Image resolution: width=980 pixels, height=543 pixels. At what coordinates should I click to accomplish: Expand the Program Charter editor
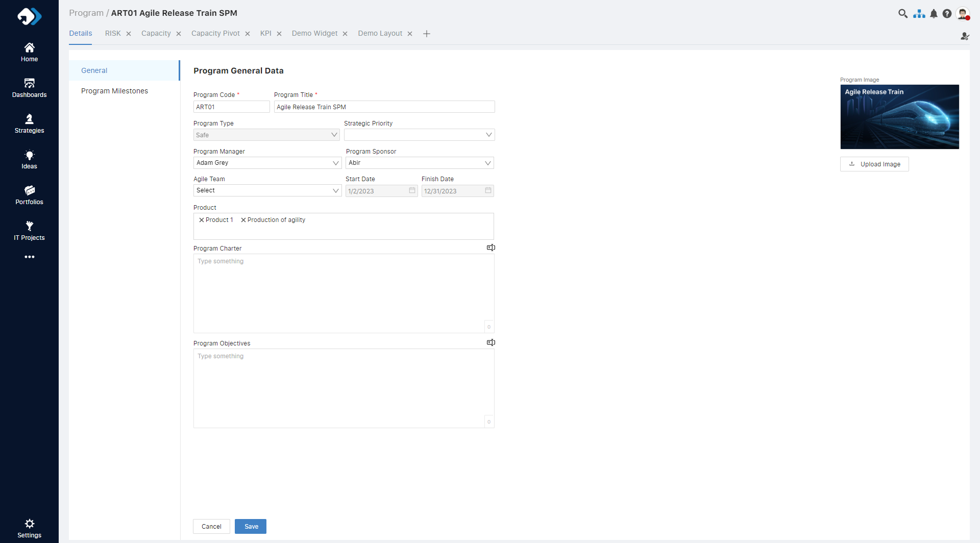[x=491, y=248]
